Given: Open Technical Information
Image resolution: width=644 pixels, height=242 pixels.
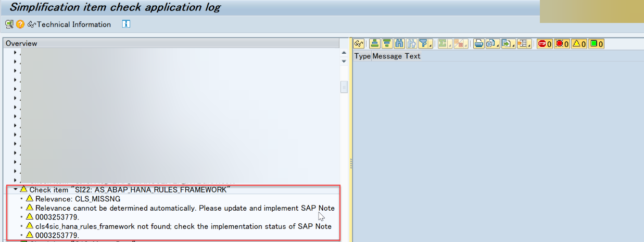Looking at the screenshot, I should pos(69,25).
